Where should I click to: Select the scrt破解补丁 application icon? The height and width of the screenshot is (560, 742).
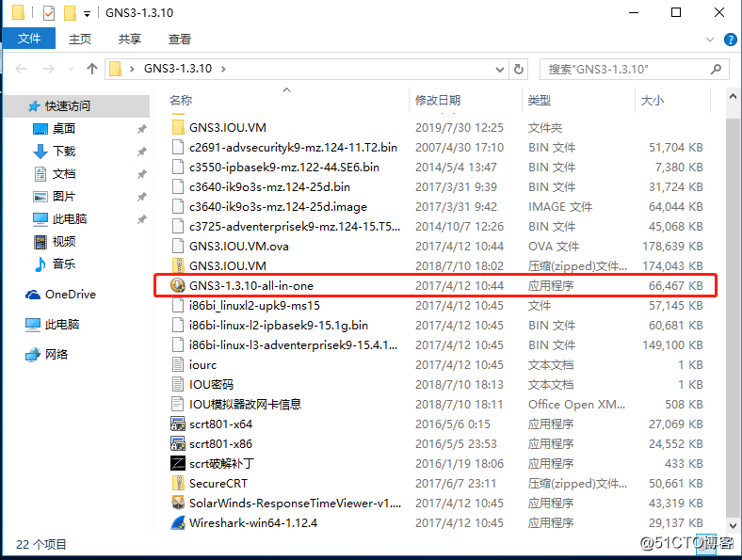[178, 463]
